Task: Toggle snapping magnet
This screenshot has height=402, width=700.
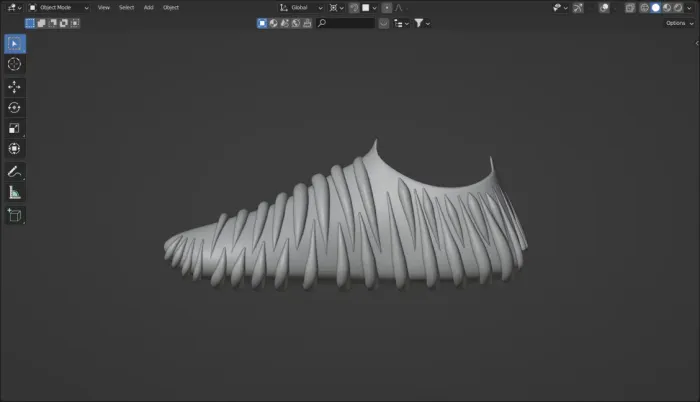Action: (x=354, y=8)
